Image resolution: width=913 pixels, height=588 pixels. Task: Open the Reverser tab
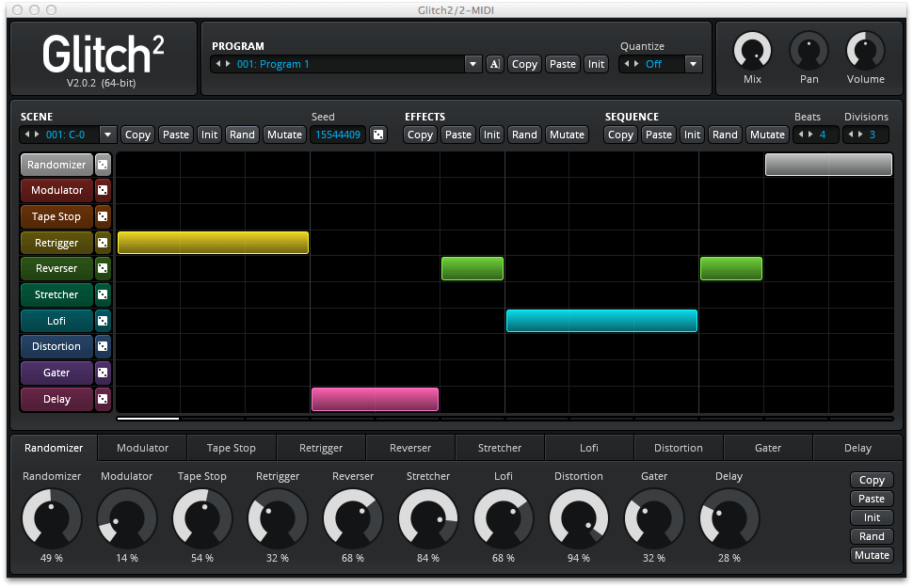tap(410, 448)
